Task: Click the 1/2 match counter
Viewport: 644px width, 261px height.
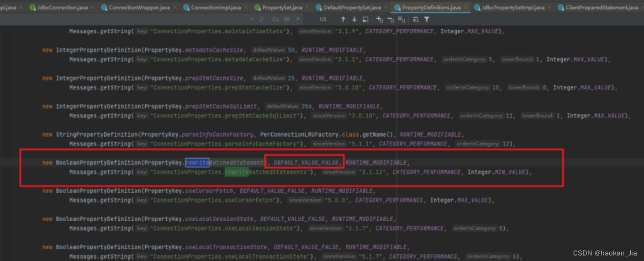Action: click(323, 19)
